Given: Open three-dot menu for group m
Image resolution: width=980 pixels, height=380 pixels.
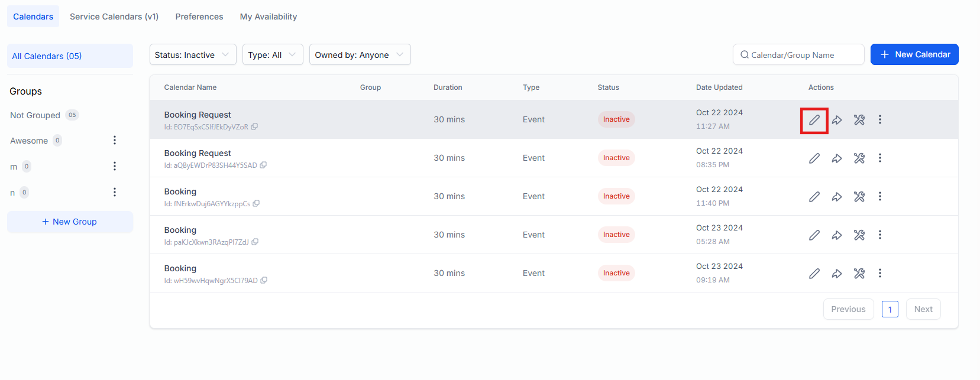Looking at the screenshot, I should tap(115, 166).
